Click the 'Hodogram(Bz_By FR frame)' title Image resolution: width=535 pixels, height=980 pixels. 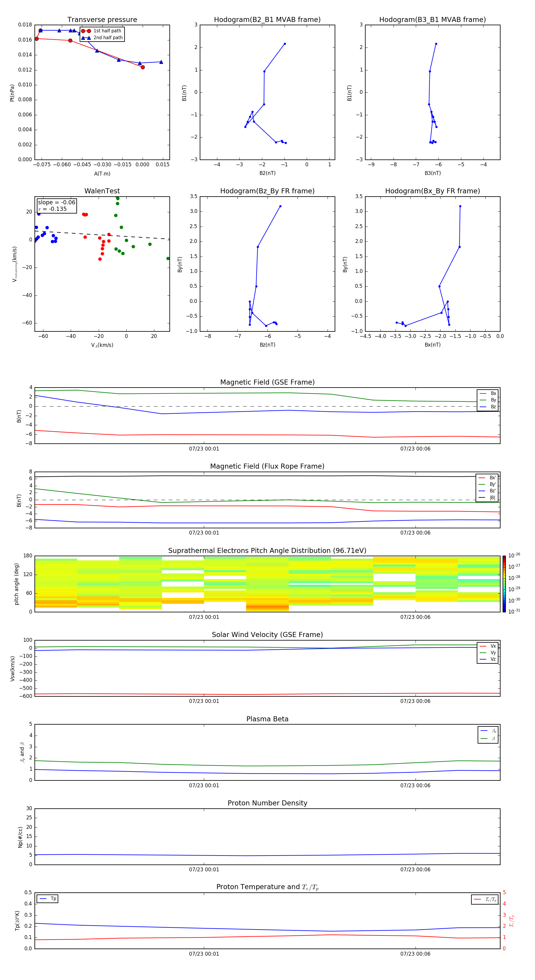pos(267,191)
